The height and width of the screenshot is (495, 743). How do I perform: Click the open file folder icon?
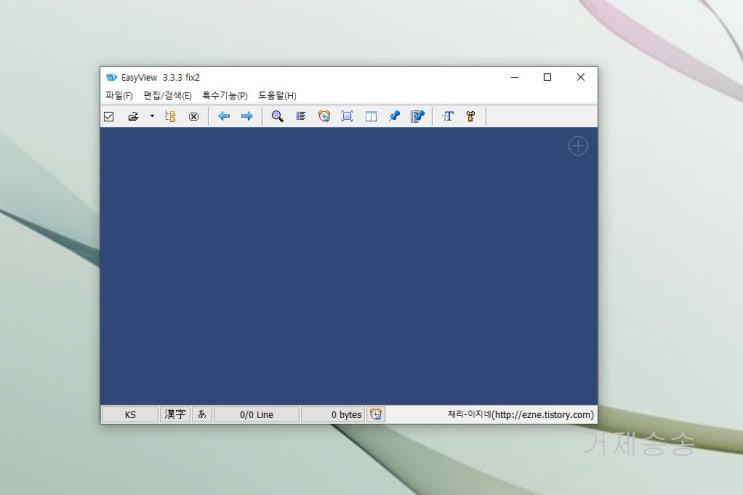[133, 117]
